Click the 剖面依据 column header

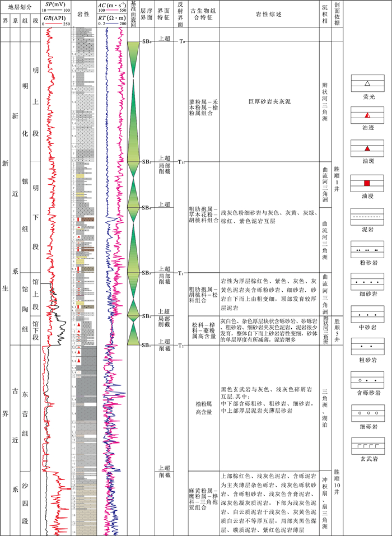[x=337, y=14]
